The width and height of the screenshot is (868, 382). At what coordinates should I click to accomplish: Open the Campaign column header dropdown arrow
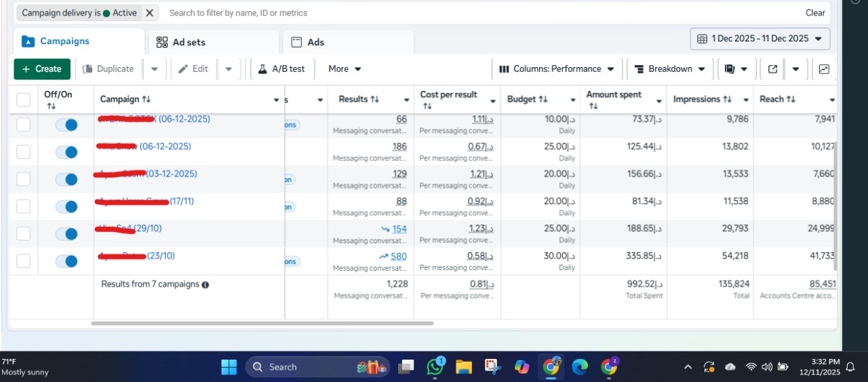tap(276, 100)
